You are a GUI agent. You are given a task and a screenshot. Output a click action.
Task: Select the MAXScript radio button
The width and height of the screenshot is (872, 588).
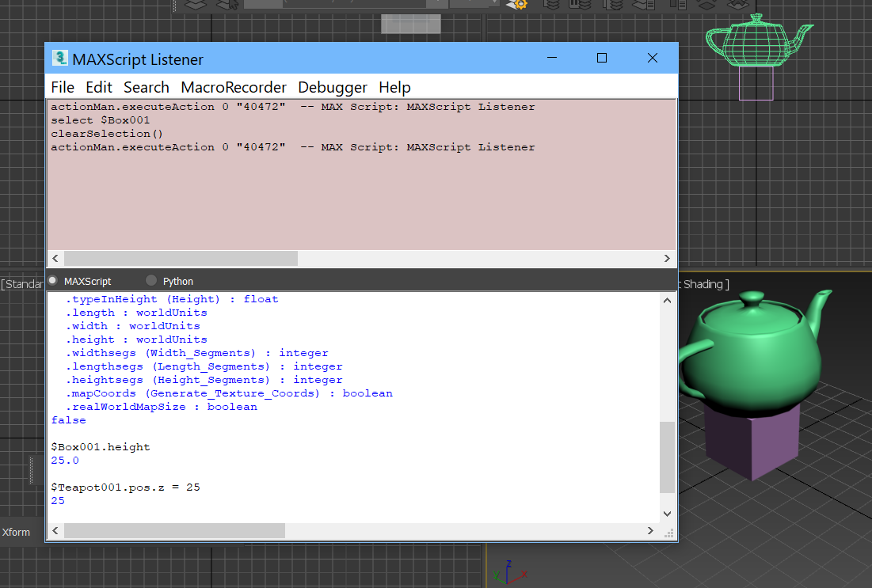[x=53, y=281]
